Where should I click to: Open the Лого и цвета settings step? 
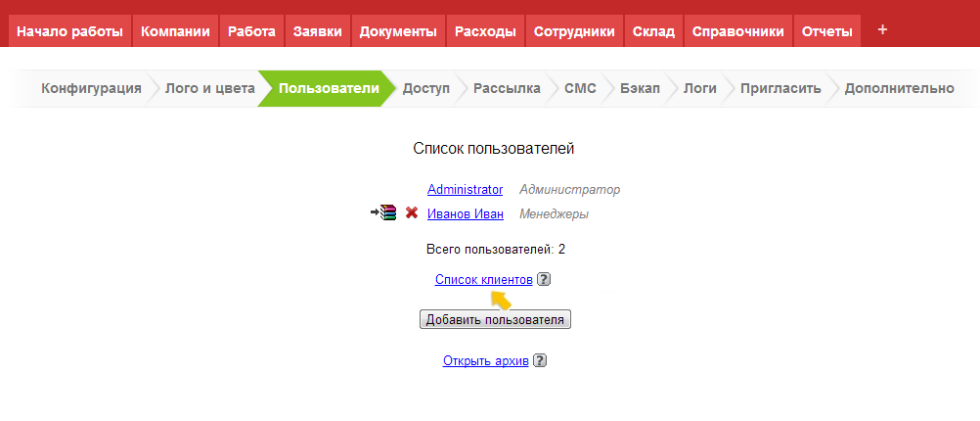(x=209, y=89)
